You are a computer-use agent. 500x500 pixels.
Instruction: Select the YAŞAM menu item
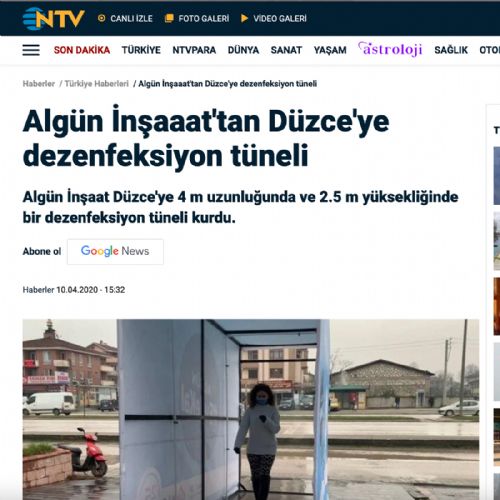pyautogui.click(x=330, y=50)
